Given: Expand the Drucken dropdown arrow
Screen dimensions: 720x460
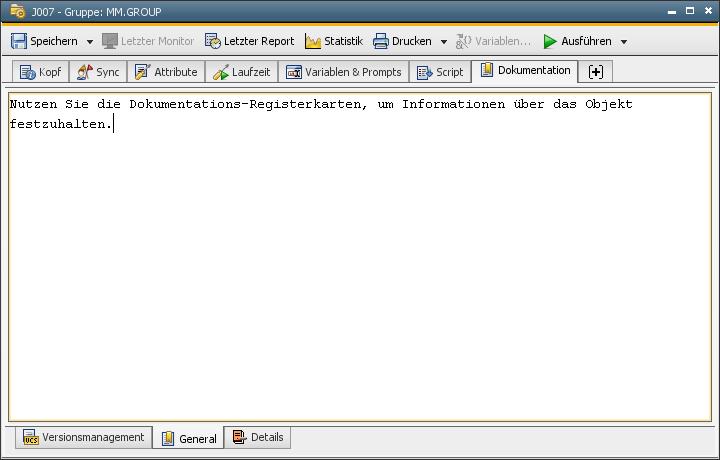Looking at the screenshot, I should coord(443,42).
